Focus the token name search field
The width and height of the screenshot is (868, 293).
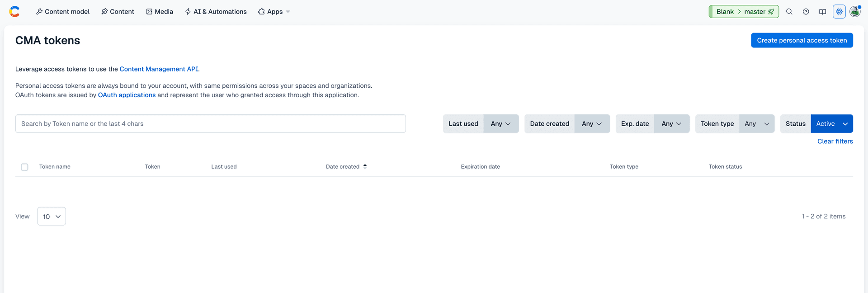[211, 123]
